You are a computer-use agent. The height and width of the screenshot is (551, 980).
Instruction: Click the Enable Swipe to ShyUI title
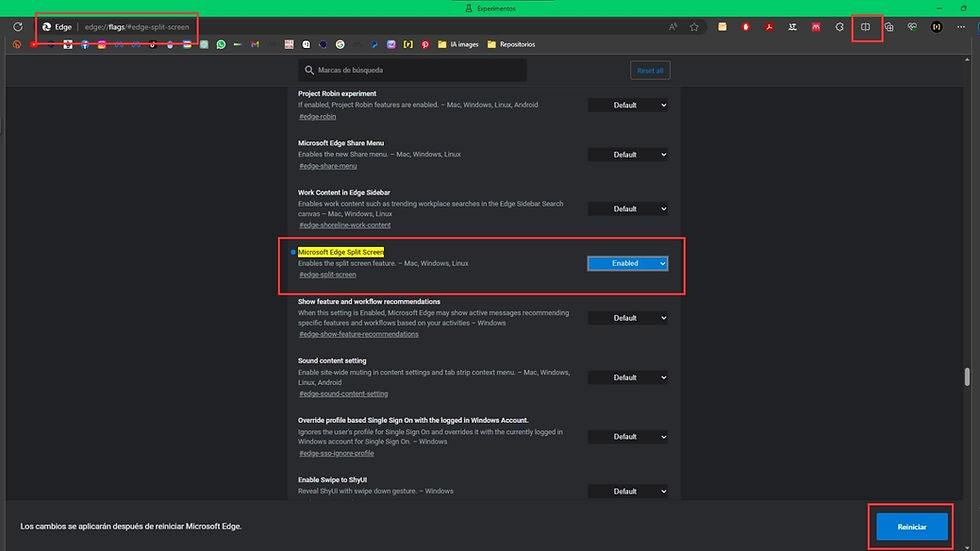332,480
